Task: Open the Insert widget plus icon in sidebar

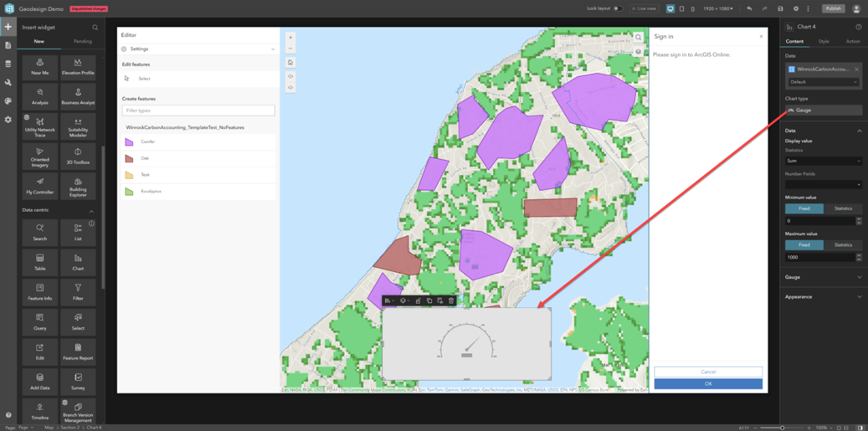Action: [8, 27]
